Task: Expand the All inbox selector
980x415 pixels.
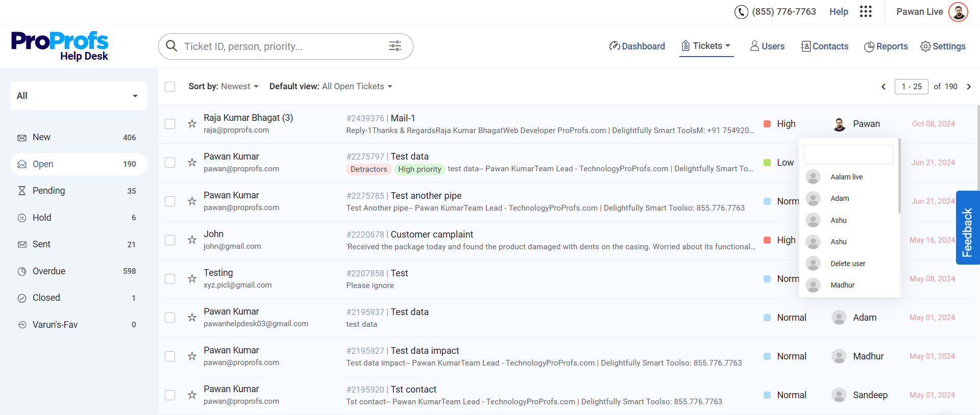Action: pos(78,96)
